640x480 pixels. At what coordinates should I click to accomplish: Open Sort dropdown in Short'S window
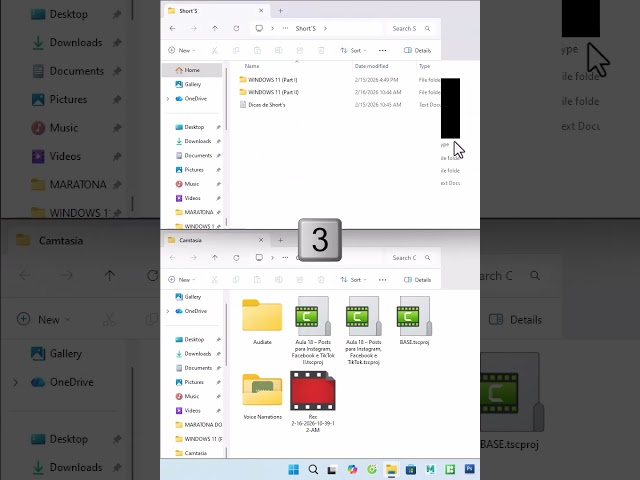tap(353, 51)
